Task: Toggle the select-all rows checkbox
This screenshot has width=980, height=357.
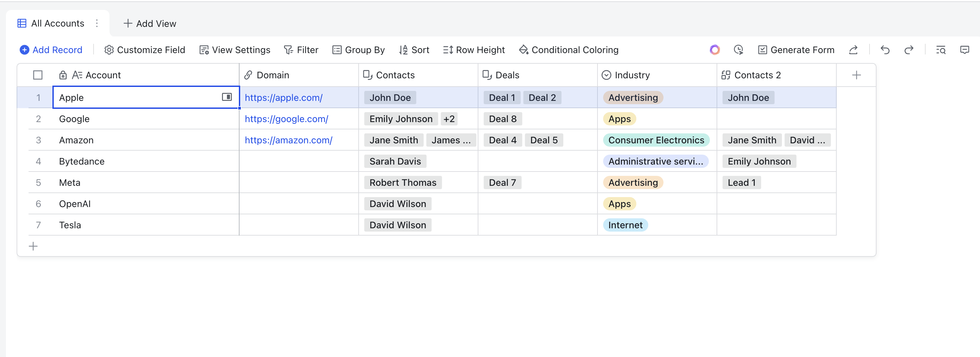Action: click(x=38, y=75)
